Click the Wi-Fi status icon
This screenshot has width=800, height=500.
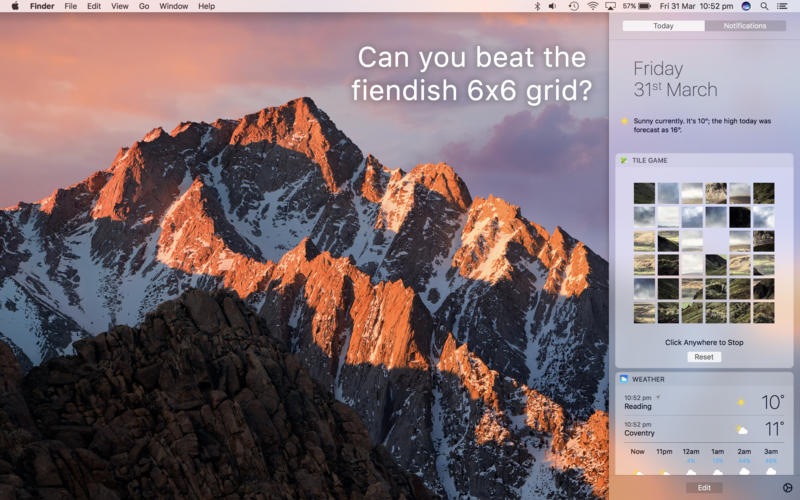[x=592, y=6]
